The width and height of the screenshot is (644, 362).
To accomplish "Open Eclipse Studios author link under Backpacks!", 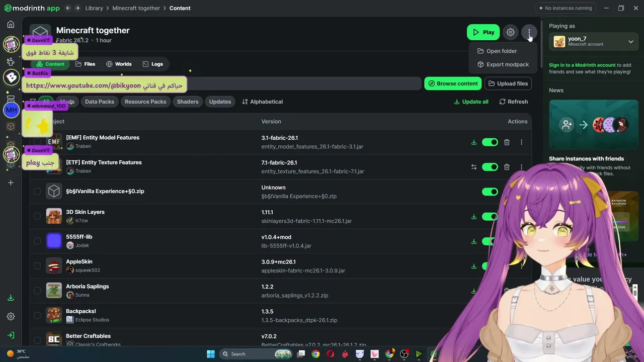I will [x=92, y=320].
